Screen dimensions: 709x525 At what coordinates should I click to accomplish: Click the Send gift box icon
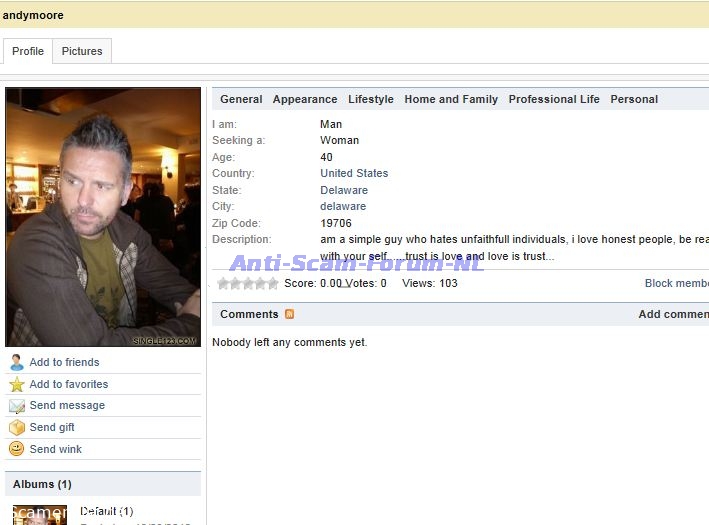click(x=17, y=427)
